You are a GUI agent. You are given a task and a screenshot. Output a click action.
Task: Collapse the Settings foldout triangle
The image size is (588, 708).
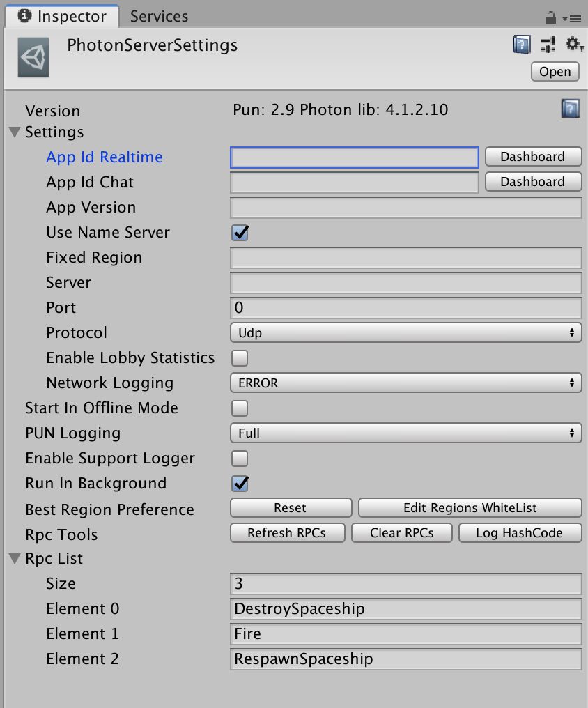tap(15, 132)
